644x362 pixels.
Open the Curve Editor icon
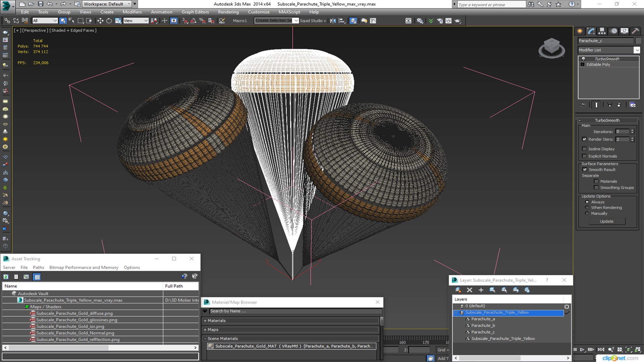[373, 21]
